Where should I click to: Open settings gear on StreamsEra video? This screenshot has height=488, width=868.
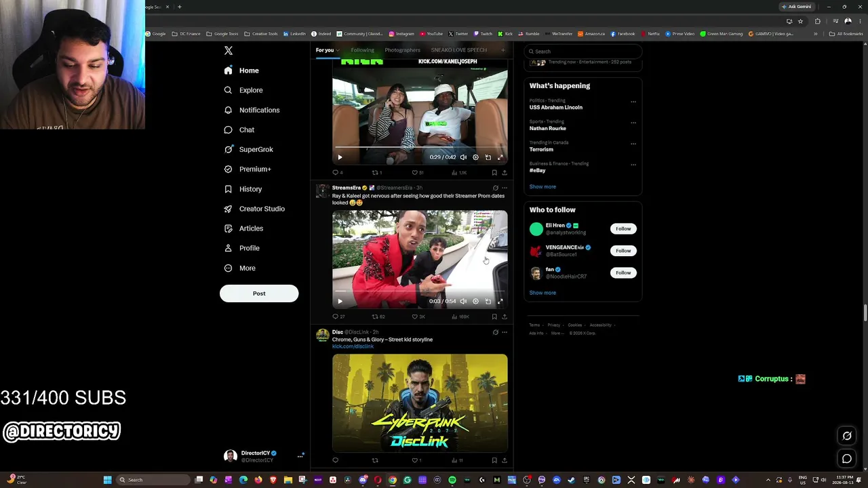[475, 301]
